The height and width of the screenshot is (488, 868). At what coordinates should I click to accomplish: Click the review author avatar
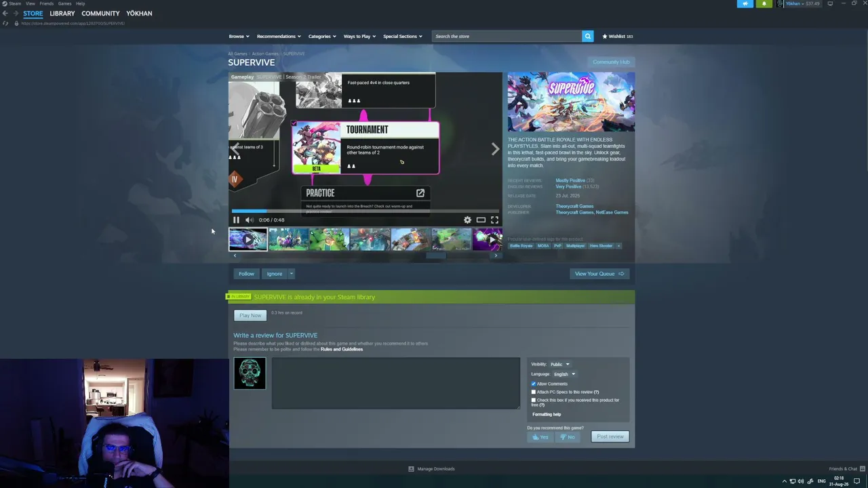point(250,373)
